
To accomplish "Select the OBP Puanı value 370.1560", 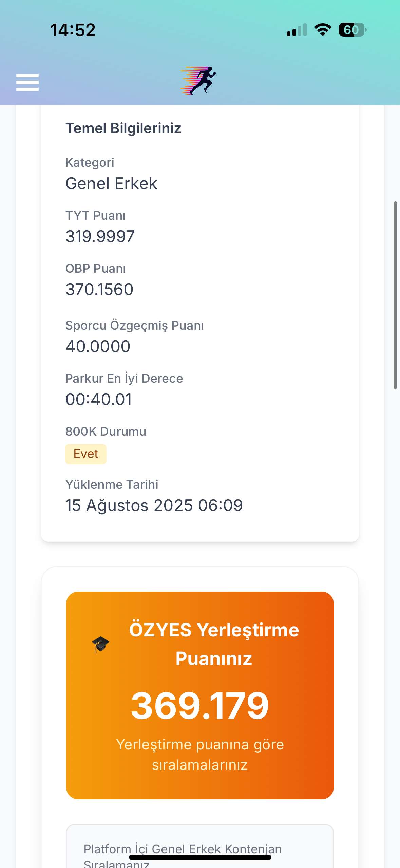I will click(x=99, y=289).
